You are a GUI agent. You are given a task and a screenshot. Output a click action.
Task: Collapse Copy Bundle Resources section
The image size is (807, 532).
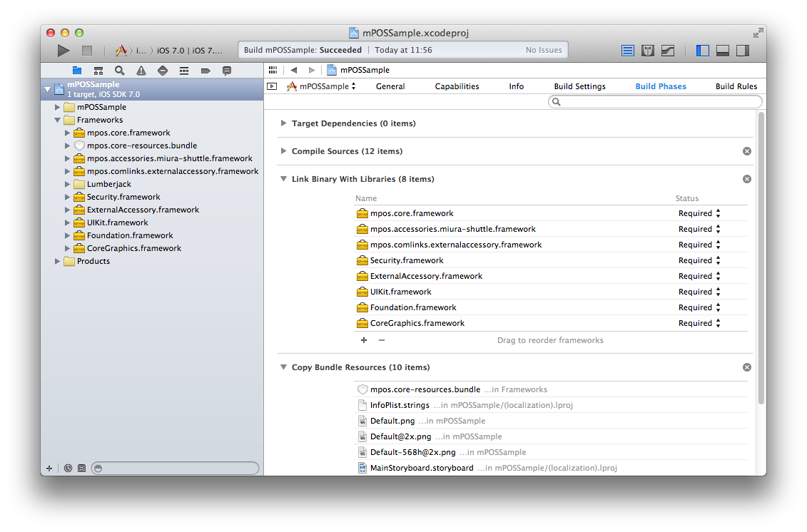pos(283,367)
